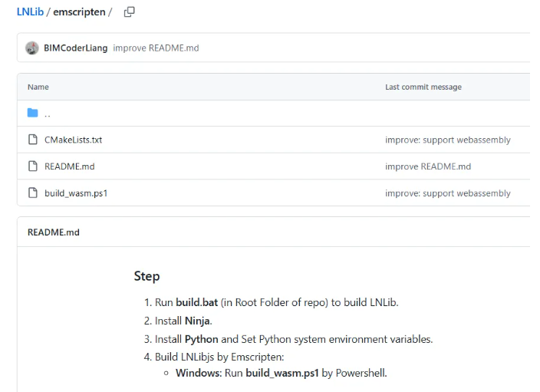
Task: Click the build_wasm.ps1 file icon
Action: 32,193
